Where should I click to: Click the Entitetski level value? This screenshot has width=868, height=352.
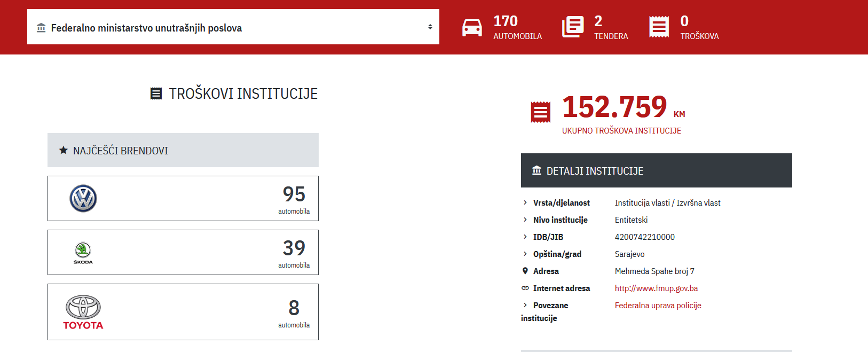click(x=631, y=220)
